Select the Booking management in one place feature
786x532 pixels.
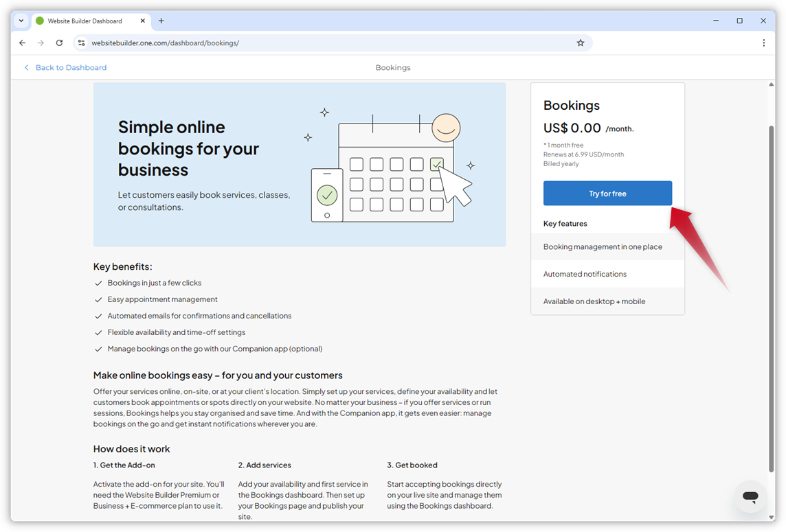tap(603, 246)
